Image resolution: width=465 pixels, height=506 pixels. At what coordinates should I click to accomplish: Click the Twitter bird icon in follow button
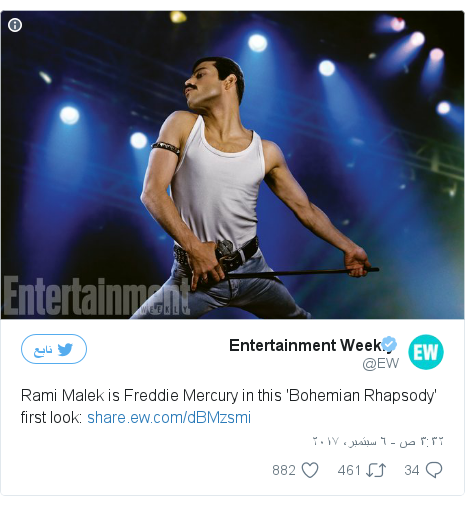point(65,349)
